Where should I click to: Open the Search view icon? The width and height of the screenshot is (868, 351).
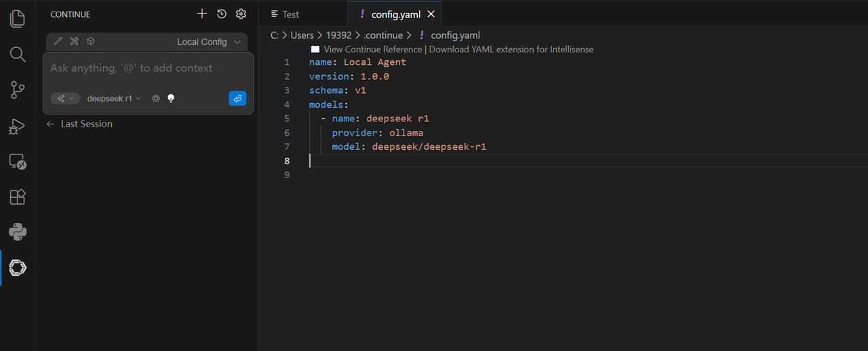(18, 54)
